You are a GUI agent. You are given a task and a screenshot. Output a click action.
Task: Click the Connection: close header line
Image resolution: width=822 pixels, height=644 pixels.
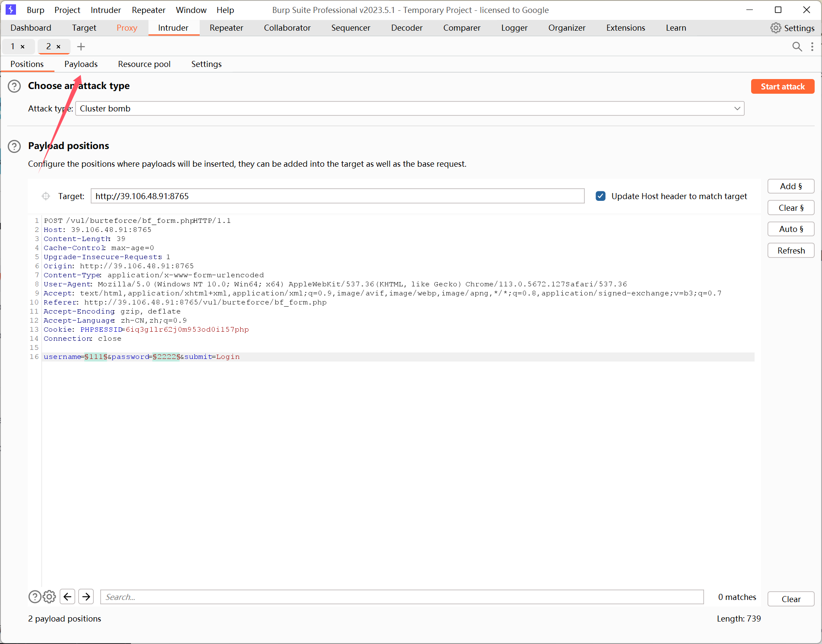(82, 339)
